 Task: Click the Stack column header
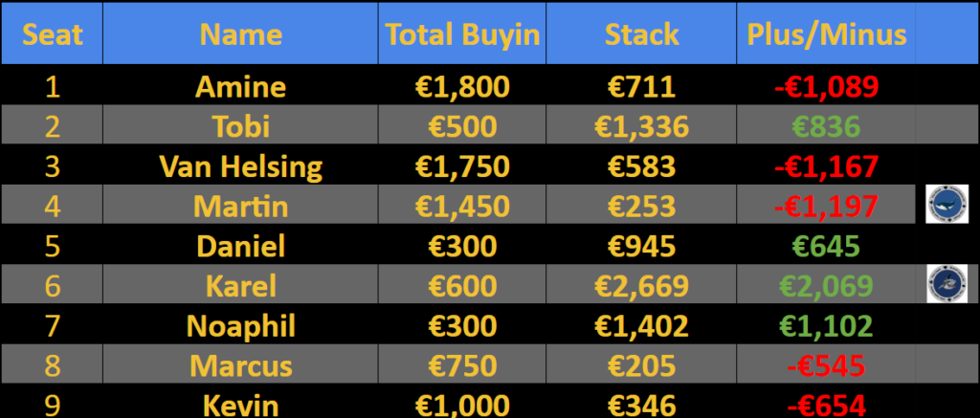641,35
